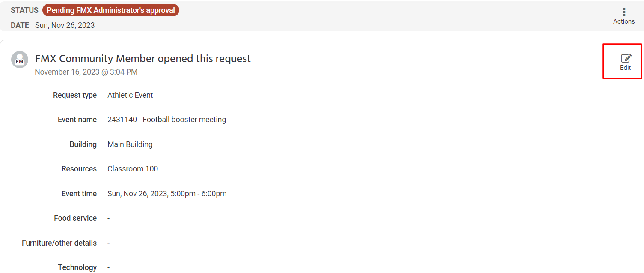Open the Actions kebab menu icon
This screenshot has height=273, width=644.
tap(624, 12)
